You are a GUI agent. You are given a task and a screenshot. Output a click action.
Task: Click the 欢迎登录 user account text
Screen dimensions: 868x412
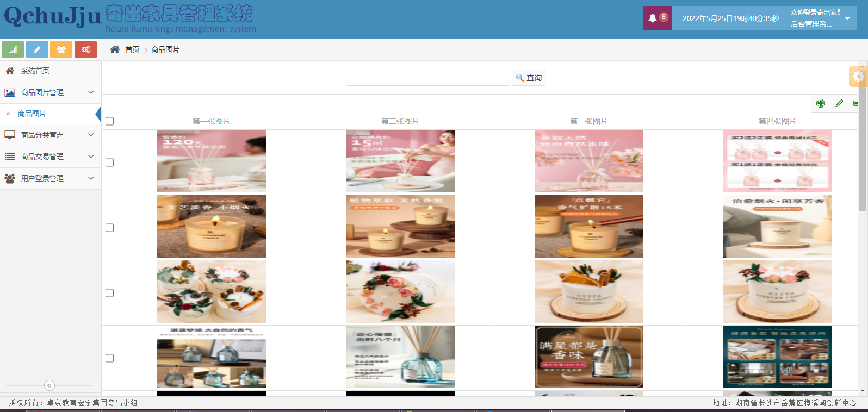[x=815, y=18]
